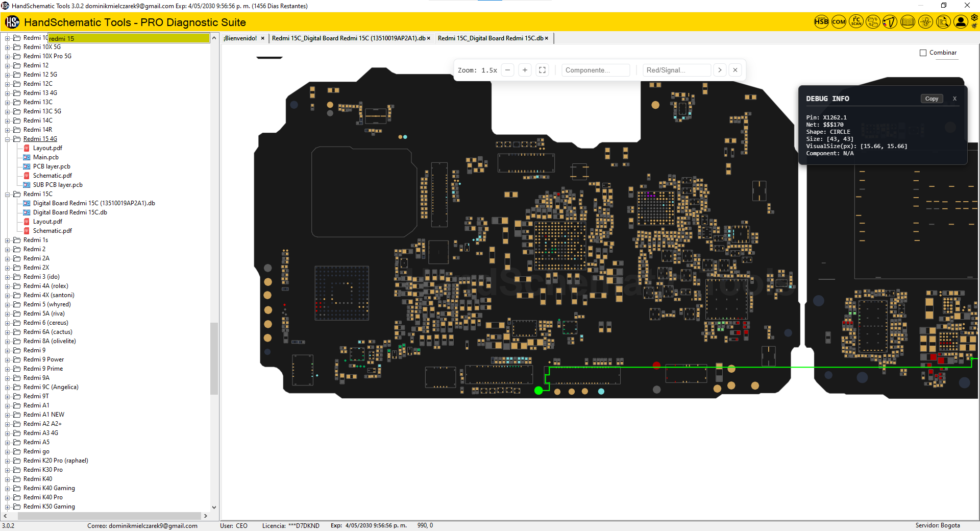
Task: Open the HSB editor tool
Action: [x=821, y=22]
